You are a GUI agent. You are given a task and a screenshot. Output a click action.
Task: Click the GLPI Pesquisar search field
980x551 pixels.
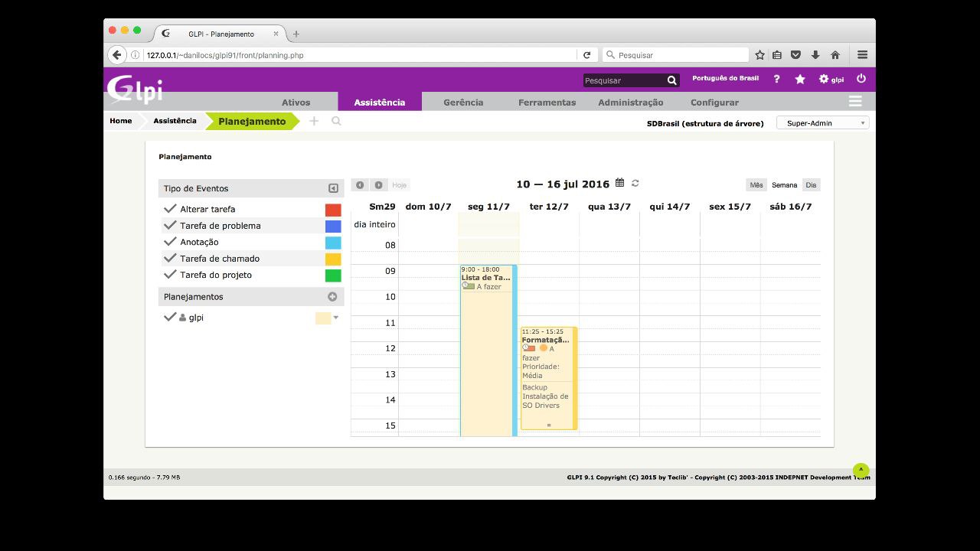pos(624,80)
